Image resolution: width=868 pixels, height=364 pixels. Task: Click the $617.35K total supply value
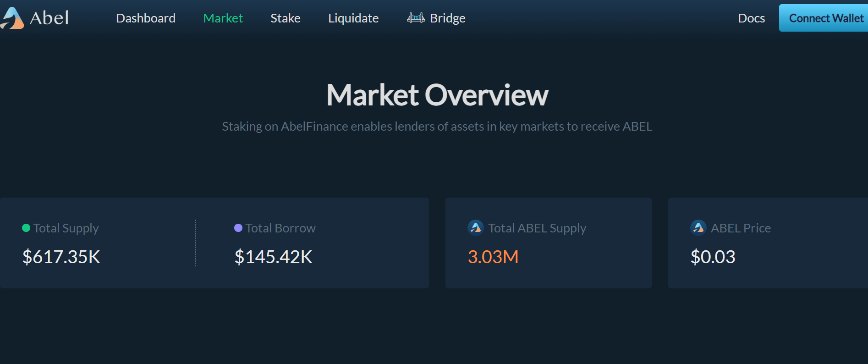[61, 257]
